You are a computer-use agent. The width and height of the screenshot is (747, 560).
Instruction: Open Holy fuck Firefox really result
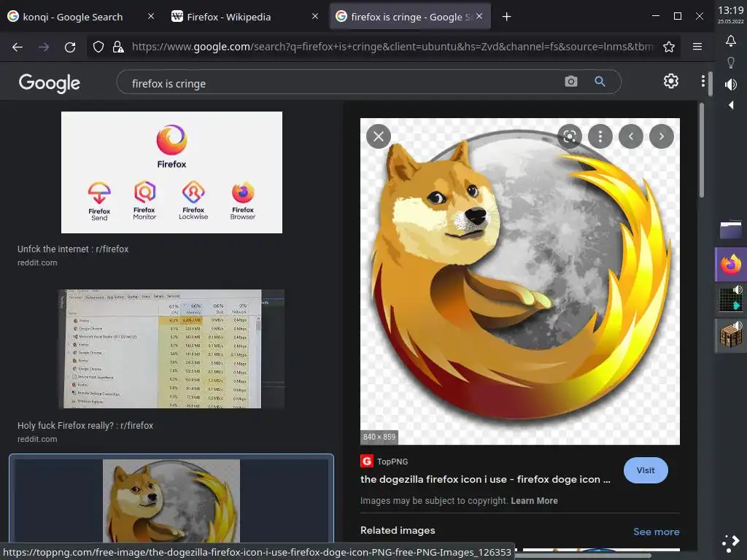click(x=85, y=426)
